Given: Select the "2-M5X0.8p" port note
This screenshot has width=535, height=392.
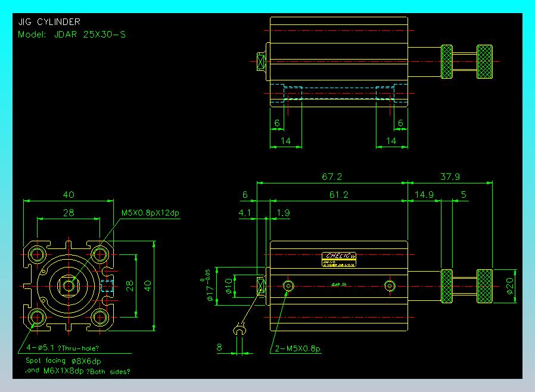Looking at the screenshot, I should [x=297, y=349].
